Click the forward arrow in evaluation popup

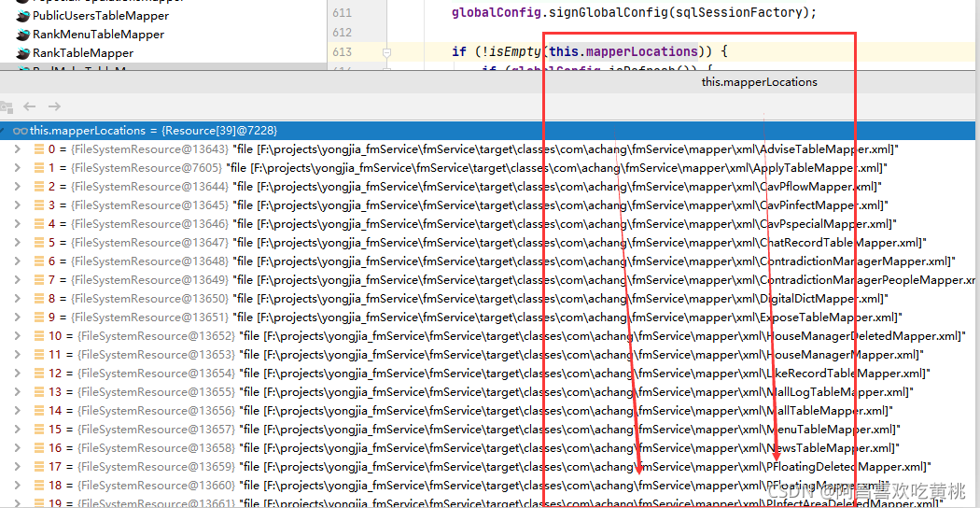[54, 107]
